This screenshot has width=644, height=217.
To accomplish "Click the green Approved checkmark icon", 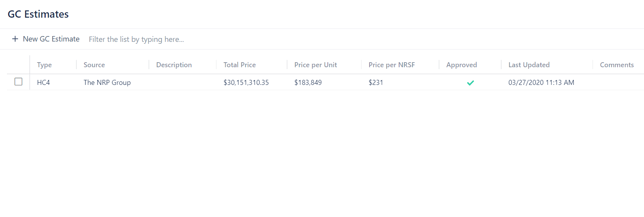I will pos(470,83).
